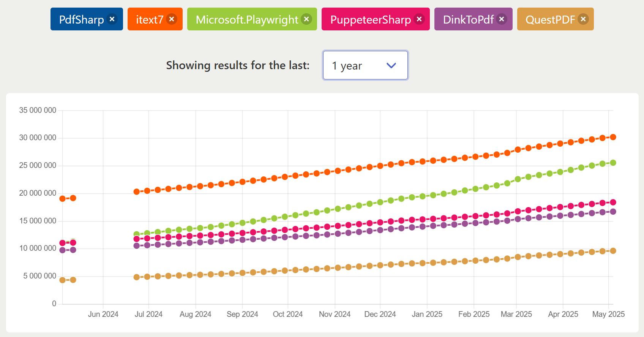
Task: Click the '15 000 000' y-axis label
Action: pos(38,221)
